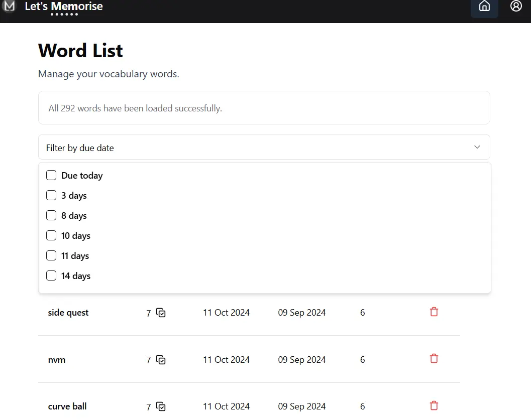The width and height of the screenshot is (531, 420).
Task: Check the 'Due today' filter checkbox
Action: click(x=51, y=175)
